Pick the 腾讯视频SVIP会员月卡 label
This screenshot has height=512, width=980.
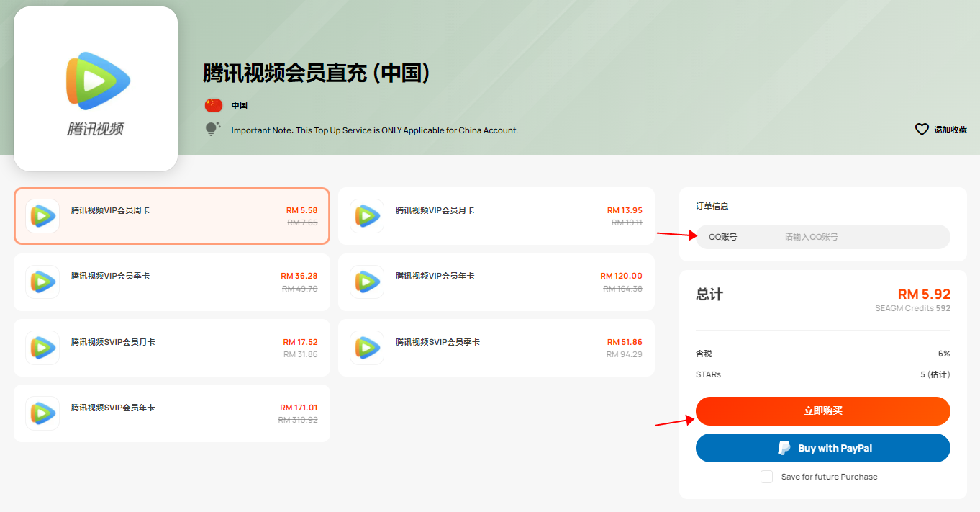click(x=113, y=342)
